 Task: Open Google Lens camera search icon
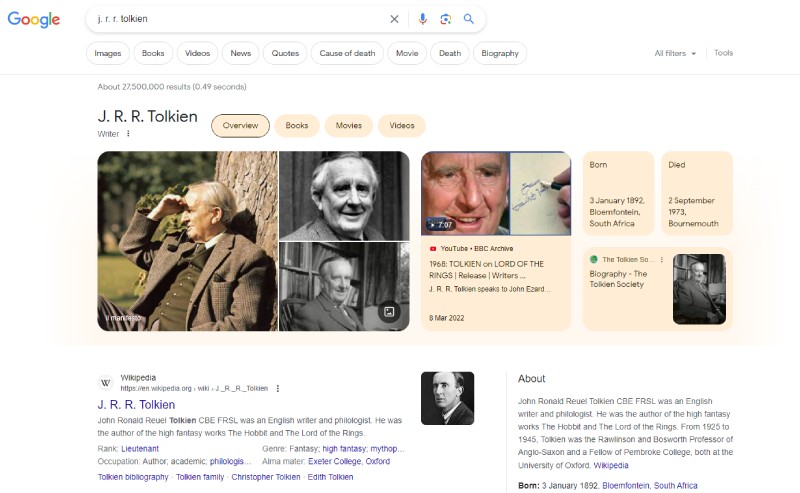point(445,19)
